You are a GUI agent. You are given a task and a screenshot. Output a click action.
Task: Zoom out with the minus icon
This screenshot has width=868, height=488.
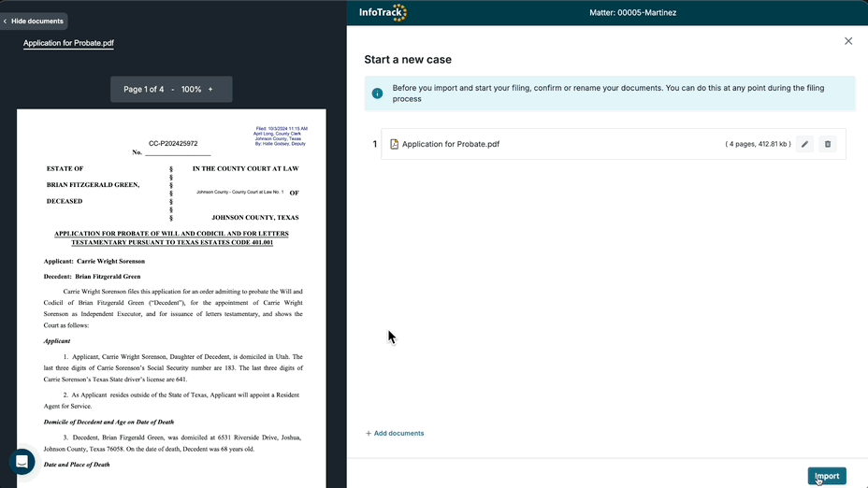point(172,90)
